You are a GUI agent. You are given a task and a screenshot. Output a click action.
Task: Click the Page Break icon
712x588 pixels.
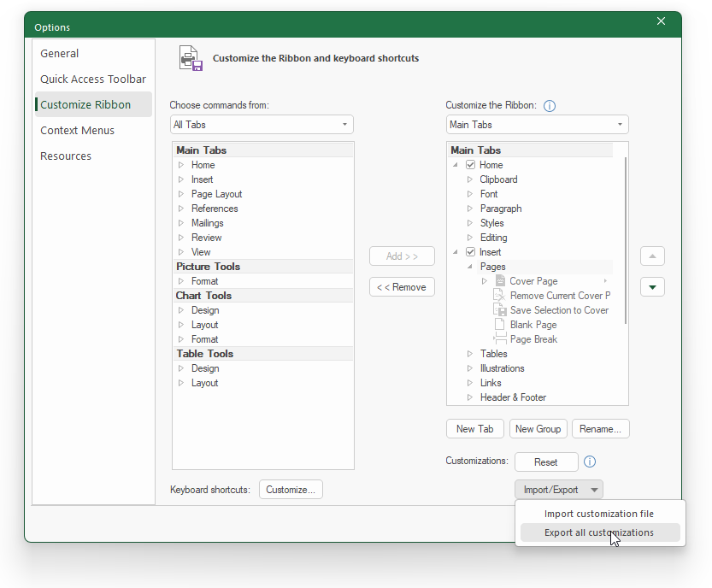click(500, 338)
